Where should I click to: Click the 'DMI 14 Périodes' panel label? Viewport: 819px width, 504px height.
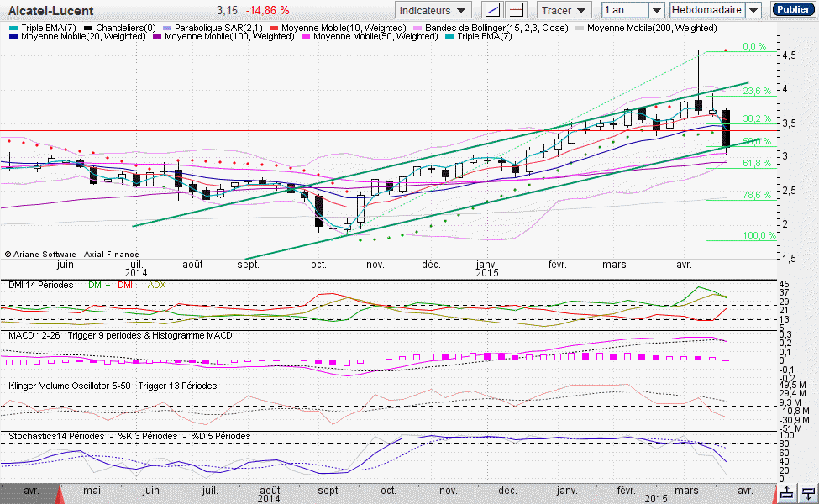[41, 285]
